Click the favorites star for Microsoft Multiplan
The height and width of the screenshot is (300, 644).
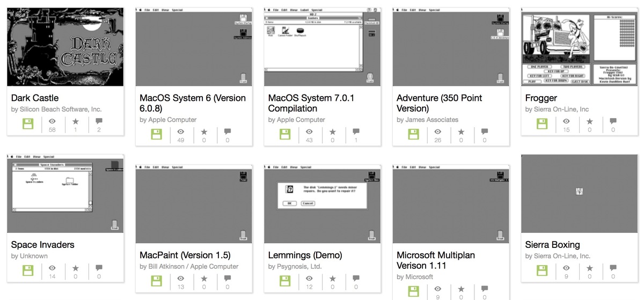[461, 289]
